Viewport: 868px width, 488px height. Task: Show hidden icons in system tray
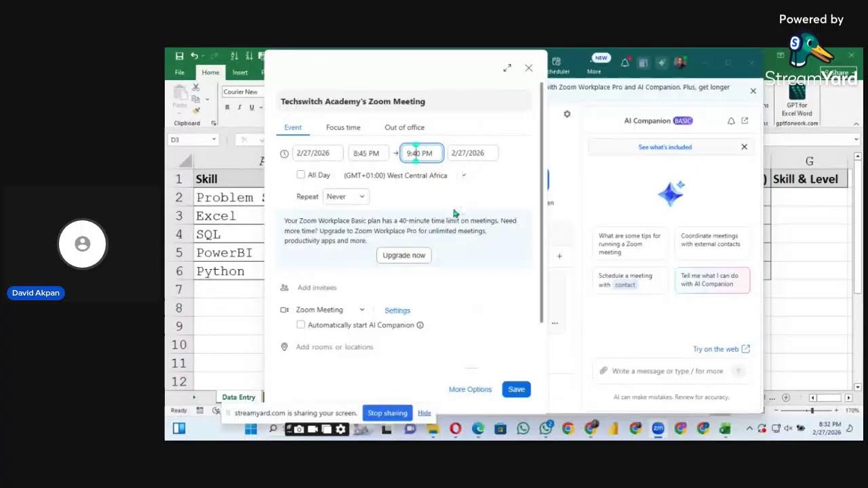749,429
